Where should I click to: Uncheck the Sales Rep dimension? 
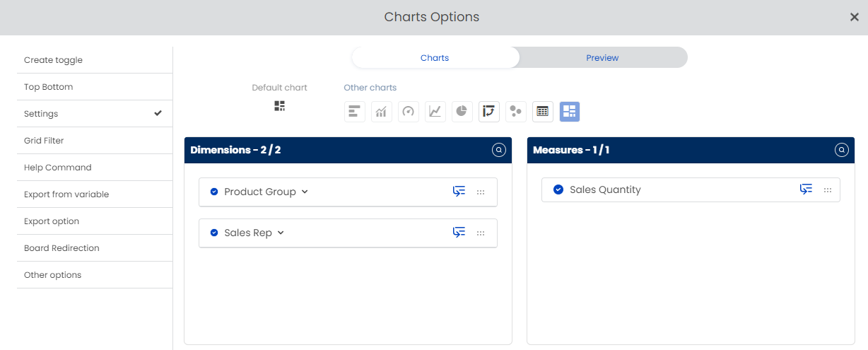pyautogui.click(x=214, y=233)
